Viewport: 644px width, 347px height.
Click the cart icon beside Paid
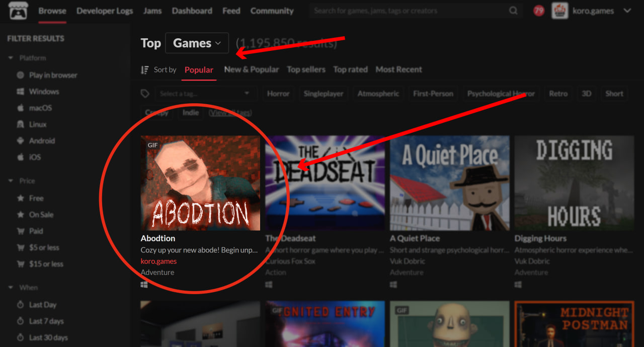(x=21, y=231)
